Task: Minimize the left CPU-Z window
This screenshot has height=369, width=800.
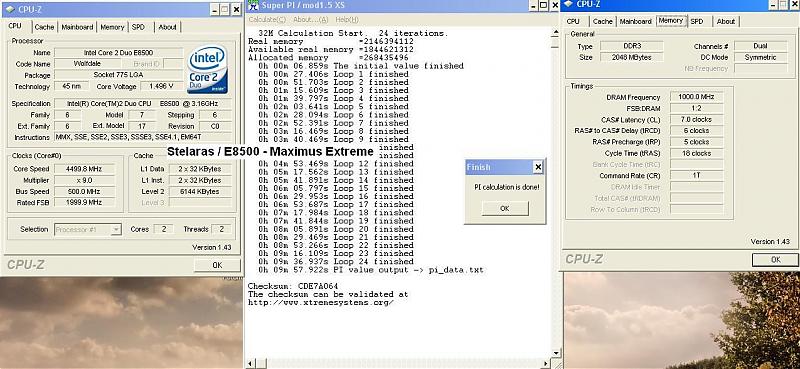Action: [x=214, y=10]
